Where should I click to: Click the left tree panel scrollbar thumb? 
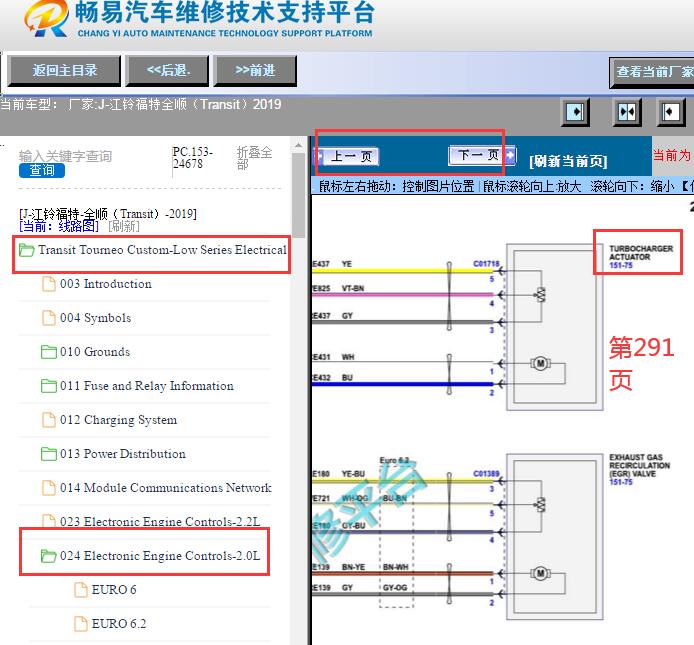point(299,195)
